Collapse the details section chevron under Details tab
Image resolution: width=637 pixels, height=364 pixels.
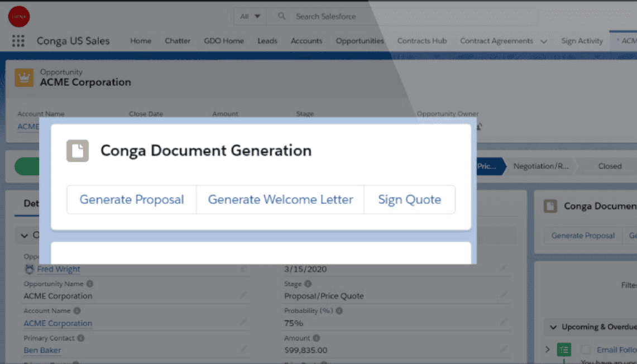point(24,235)
